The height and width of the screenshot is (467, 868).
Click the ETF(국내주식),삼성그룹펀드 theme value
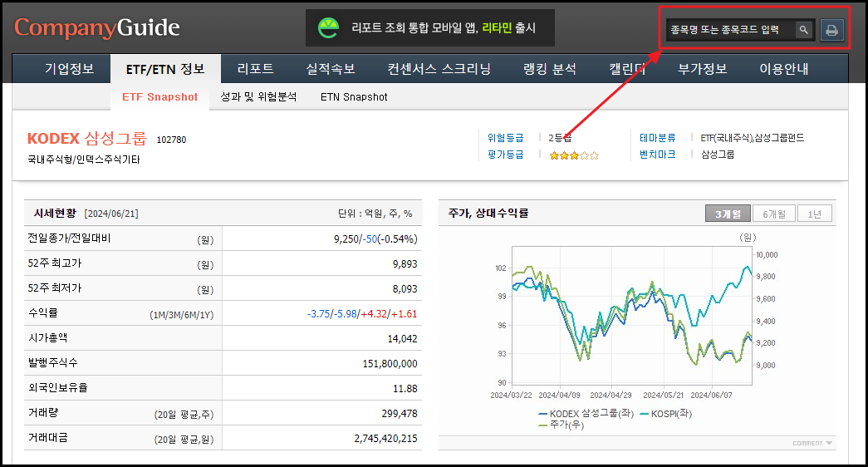(x=753, y=137)
